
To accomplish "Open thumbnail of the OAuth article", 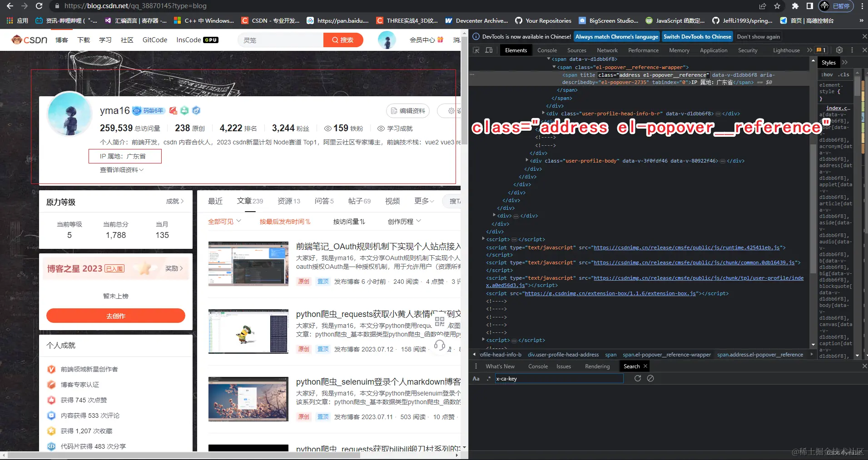I will tap(248, 263).
